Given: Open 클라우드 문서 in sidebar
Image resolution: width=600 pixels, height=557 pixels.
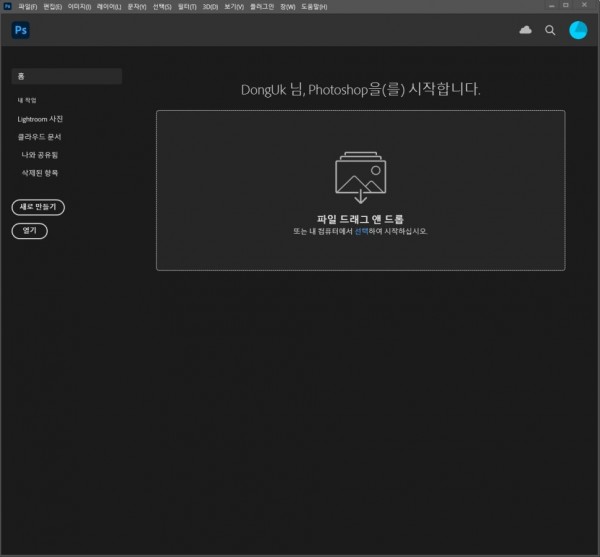Looking at the screenshot, I should 39,137.
